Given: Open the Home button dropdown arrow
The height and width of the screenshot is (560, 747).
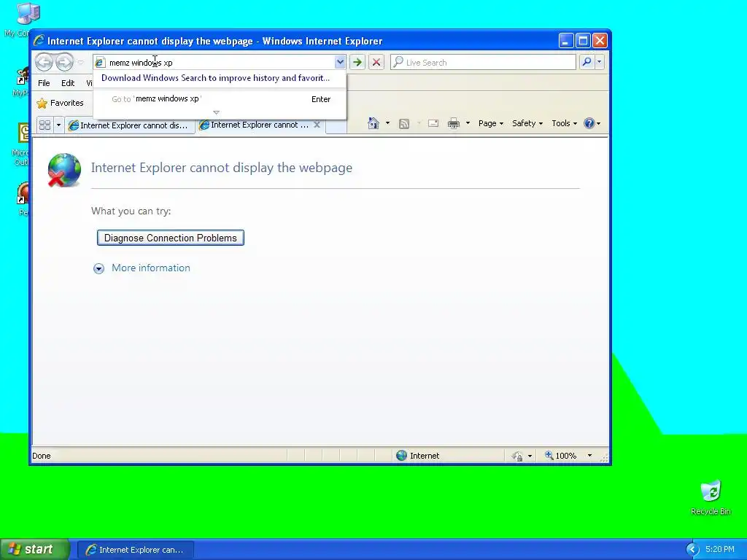Looking at the screenshot, I should [387, 123].
